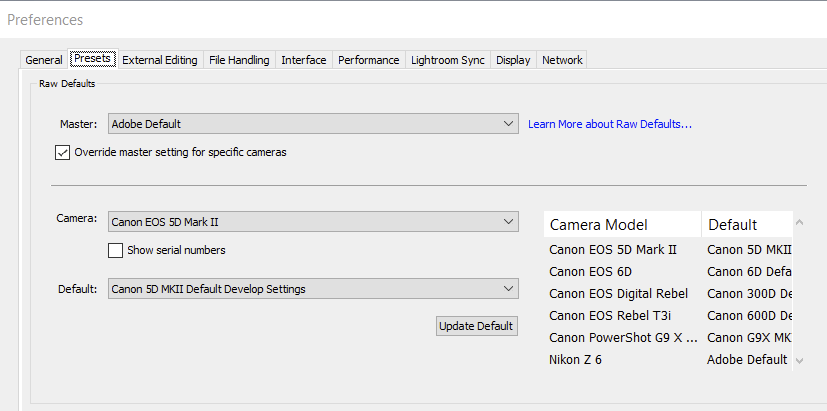The width and height of the screenshot is (827, 411).
Task: Open the Master raw default dropdown
Action: pyautogui.click(x=313, y=124)
